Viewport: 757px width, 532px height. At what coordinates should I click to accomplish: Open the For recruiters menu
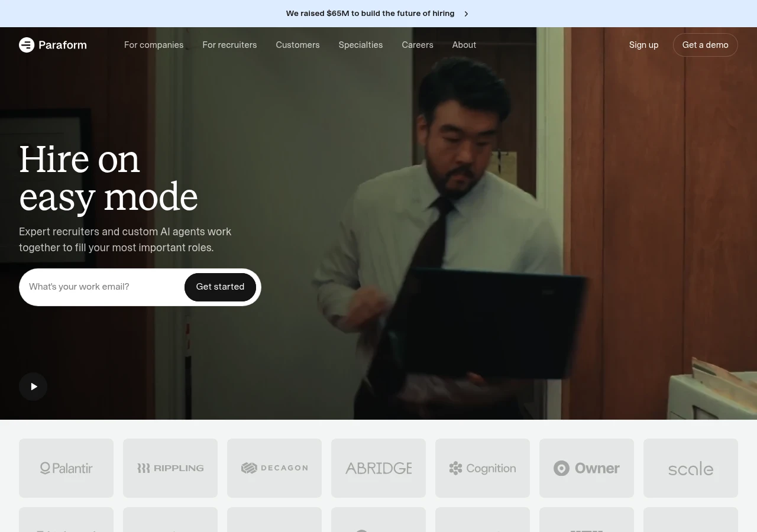229,45
